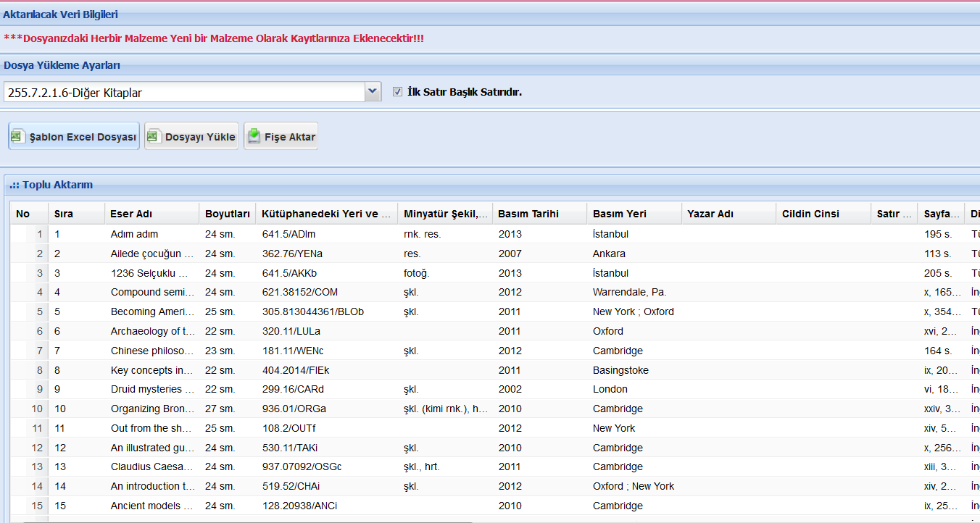Click call number 621.38152/COM
The height and width of the screenshot is (523, 980).
pos(299,292)
